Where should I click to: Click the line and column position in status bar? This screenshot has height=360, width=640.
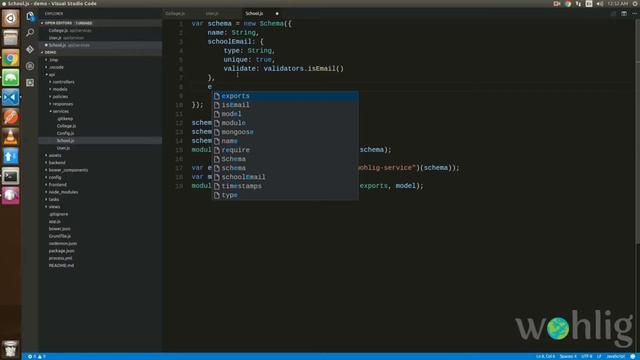tap(545, 356)
